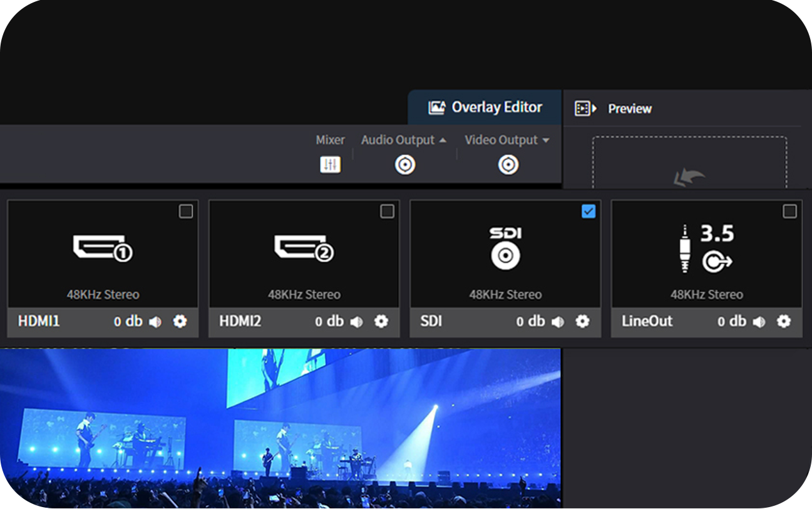This screenshot has height=509, width=812.
Task: Expand the Video Output dropdown arrow
Action: point(546,140)
